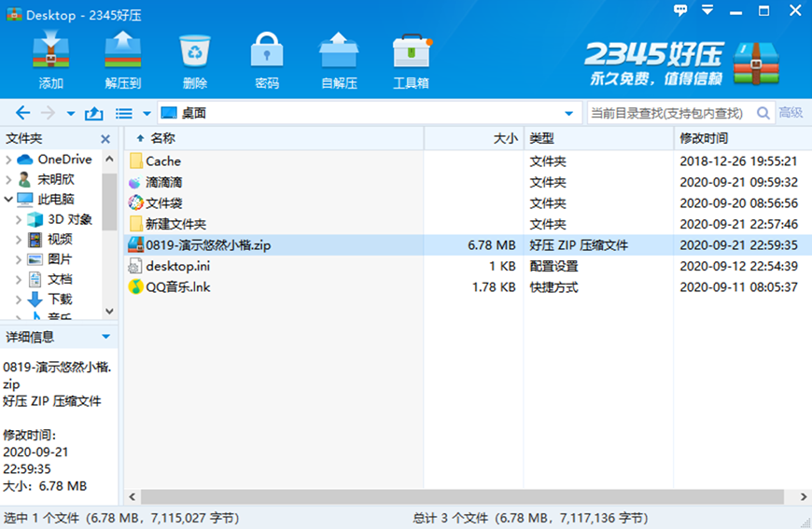Select the desktop.ini file
This screenshot has height=529, width=812.
point(469,266)
